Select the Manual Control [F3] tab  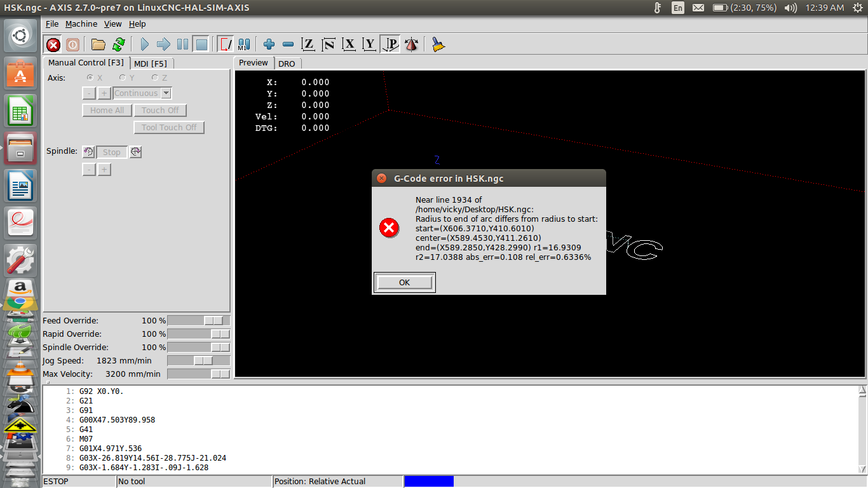[x=86, y=63]
